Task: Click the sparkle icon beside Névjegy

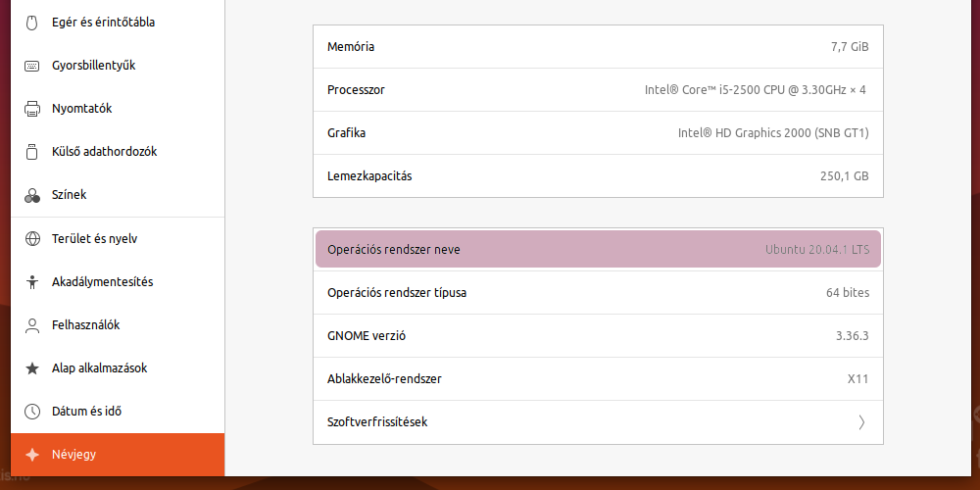Action: click(x=32, y=455)
